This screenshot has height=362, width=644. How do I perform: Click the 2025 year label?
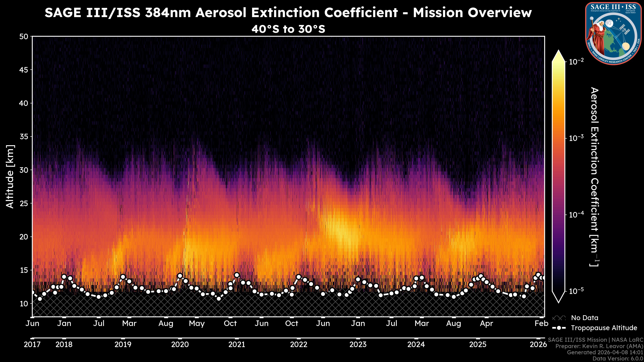click(x=478, y=345)
